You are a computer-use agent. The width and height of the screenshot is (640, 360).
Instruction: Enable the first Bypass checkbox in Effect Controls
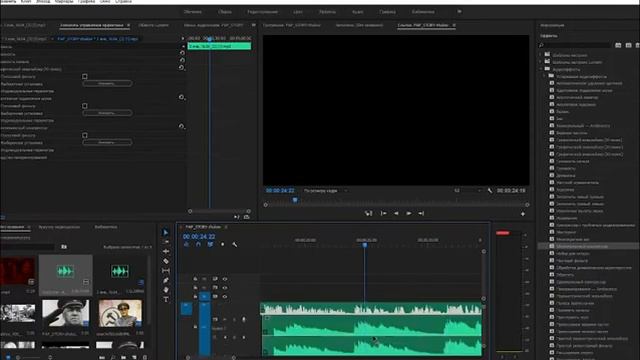[84, 76]
